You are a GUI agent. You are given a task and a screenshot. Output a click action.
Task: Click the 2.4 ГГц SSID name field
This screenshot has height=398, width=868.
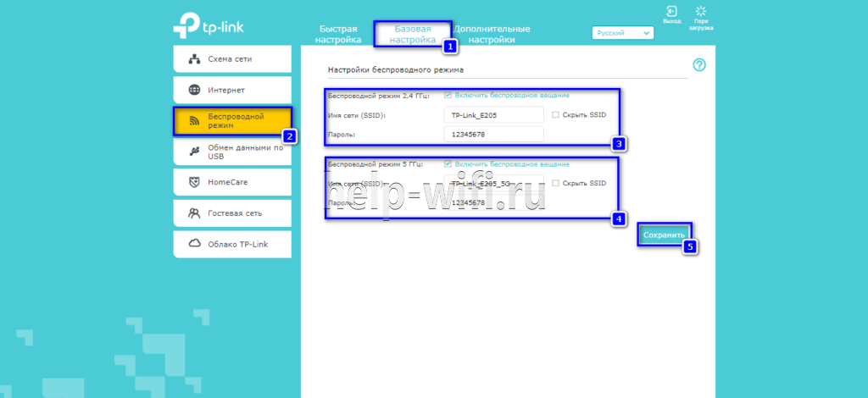click(x=493, y=115)
